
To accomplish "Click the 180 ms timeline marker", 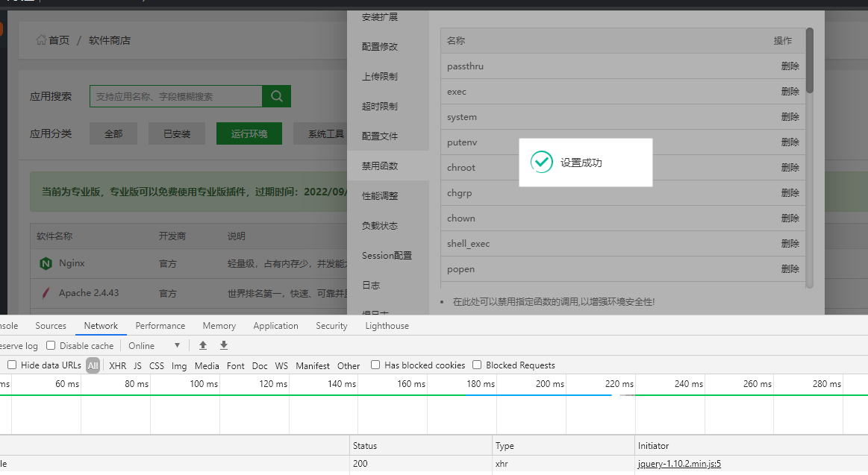I will coord(481,384).
